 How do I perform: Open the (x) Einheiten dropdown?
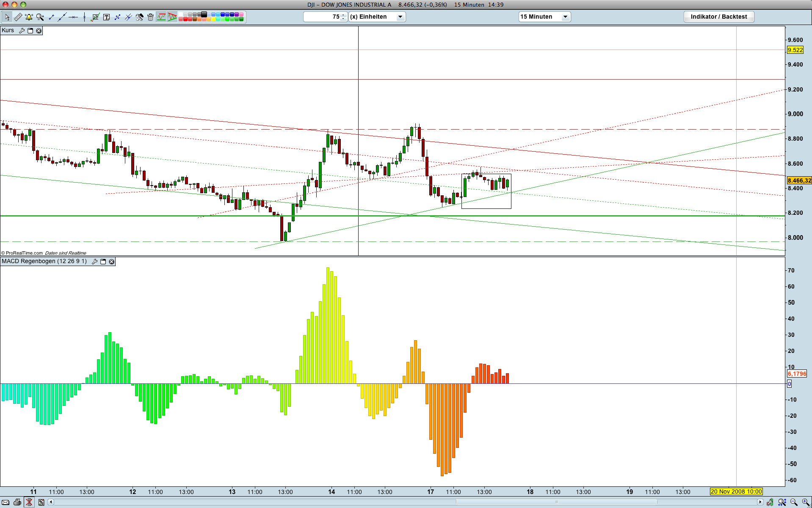tap(377, 17)
